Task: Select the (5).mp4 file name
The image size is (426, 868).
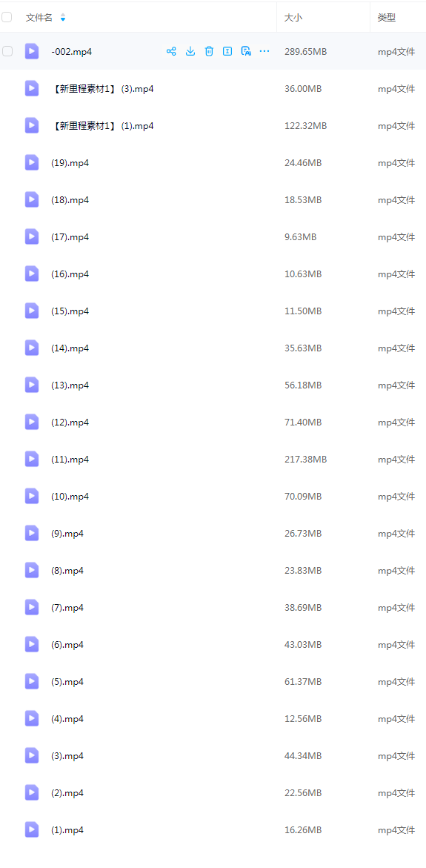Action: (x=67, y=681)
